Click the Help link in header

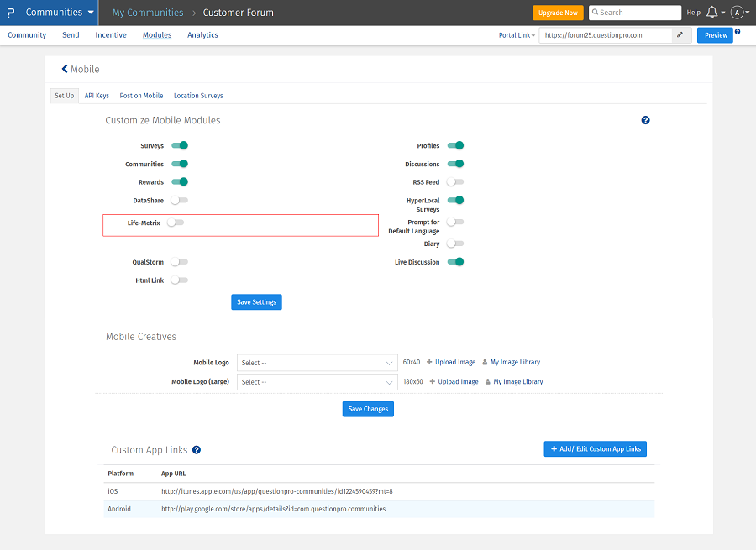[x=693, y=13]
